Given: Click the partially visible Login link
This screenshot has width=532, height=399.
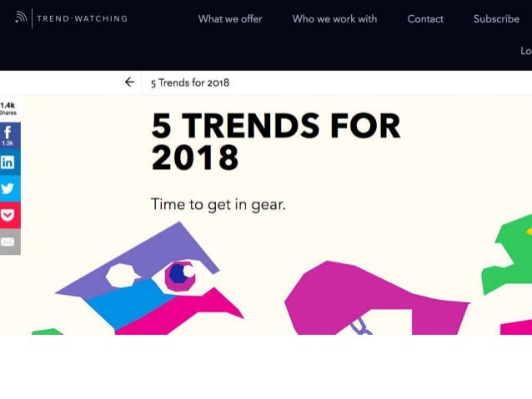Looking at the screenshot, I should pyautogui.click(x=526, y=51).
